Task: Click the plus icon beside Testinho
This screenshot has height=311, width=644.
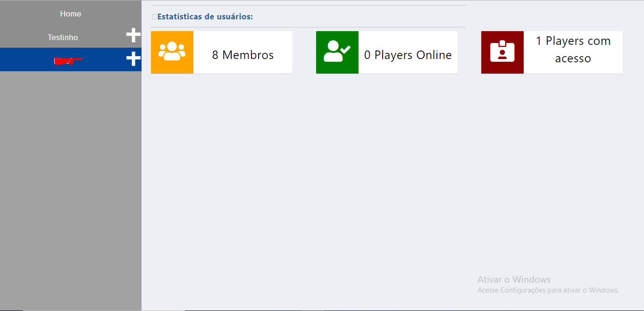Action: click(134, 35)
